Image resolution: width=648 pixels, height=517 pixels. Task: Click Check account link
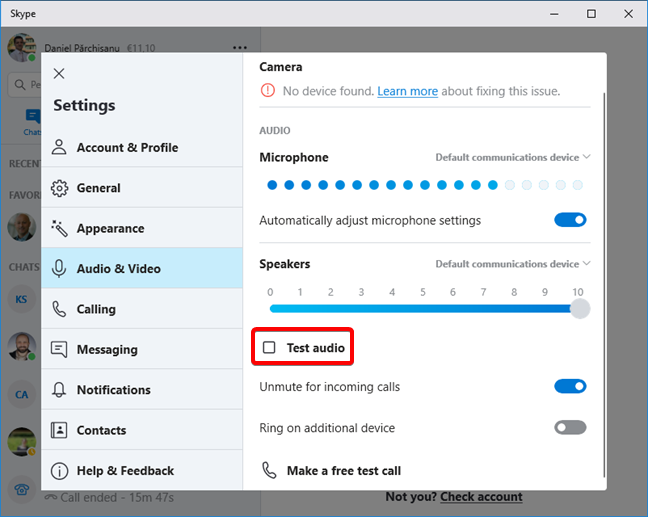tap(481, 496)
